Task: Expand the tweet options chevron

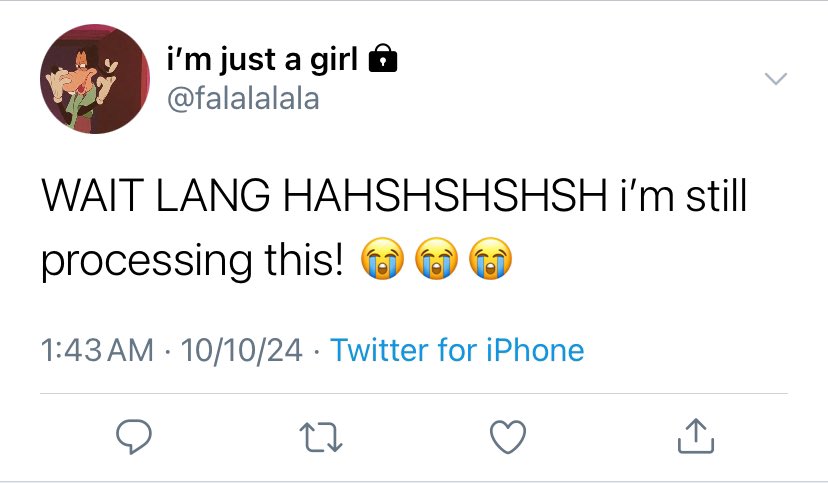Action: click(776, 79)
